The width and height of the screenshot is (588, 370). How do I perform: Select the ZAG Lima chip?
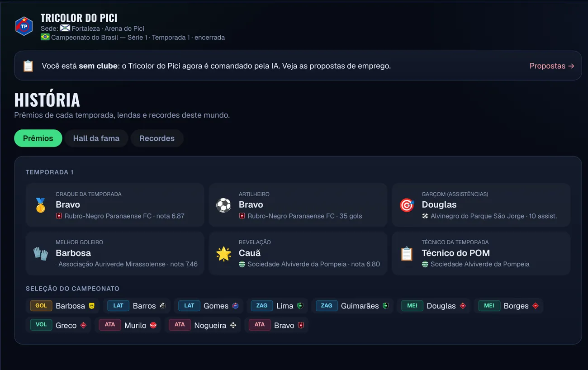point(277,306)
